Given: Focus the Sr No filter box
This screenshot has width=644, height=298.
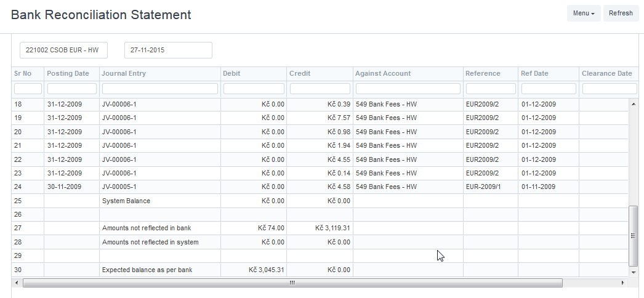Looking at the screenshot, I should point(28,89).
